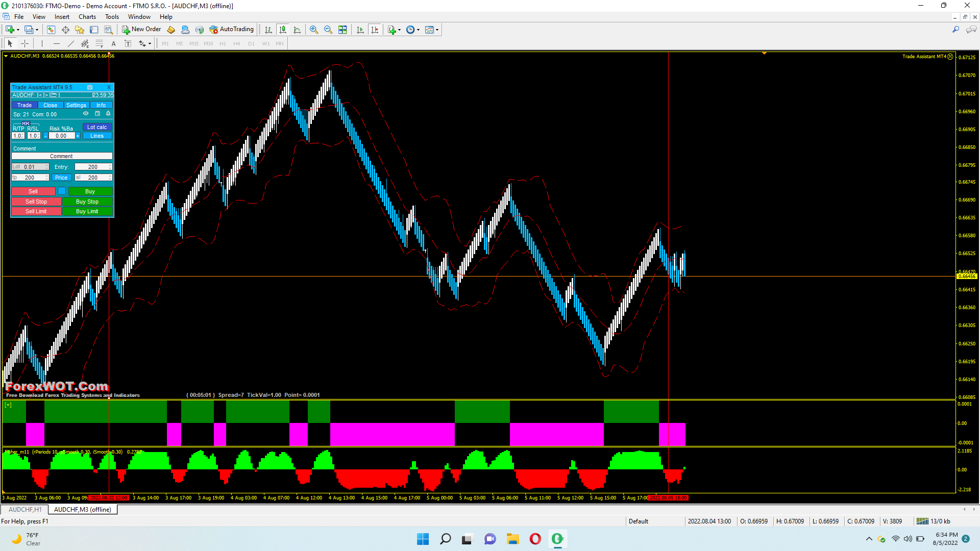Expand the Templates dropdown arrow in toolbar
Screen dimensions: 980x551
(437, 30)
